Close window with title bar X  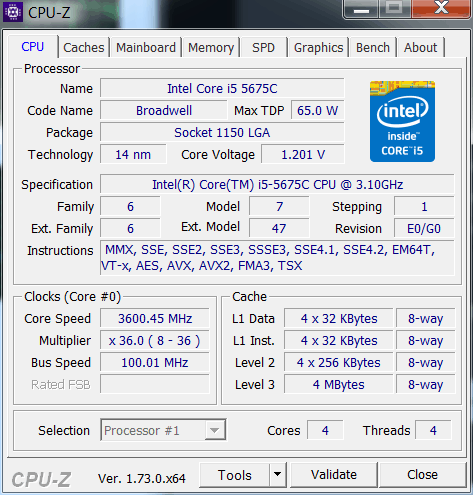[442, 8]
